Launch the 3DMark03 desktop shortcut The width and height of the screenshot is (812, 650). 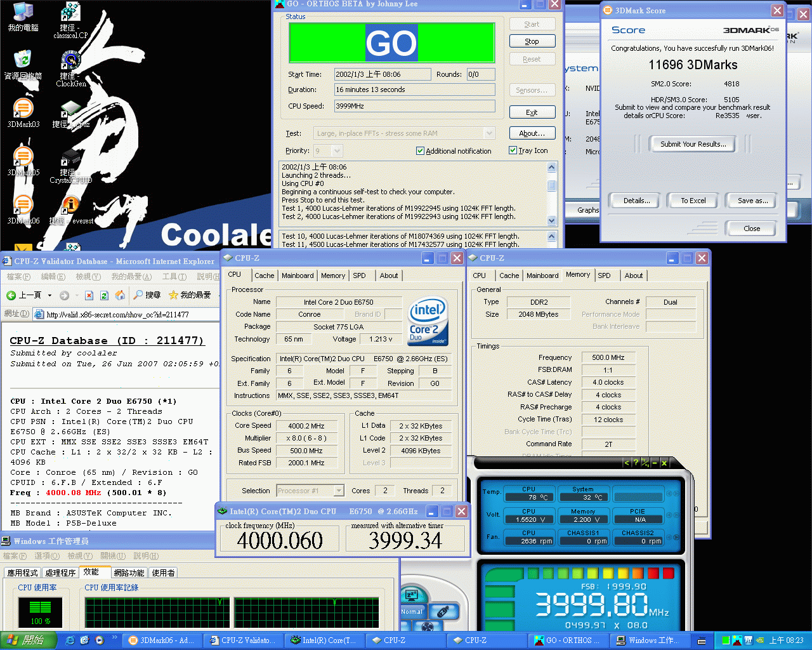point(23,112)
